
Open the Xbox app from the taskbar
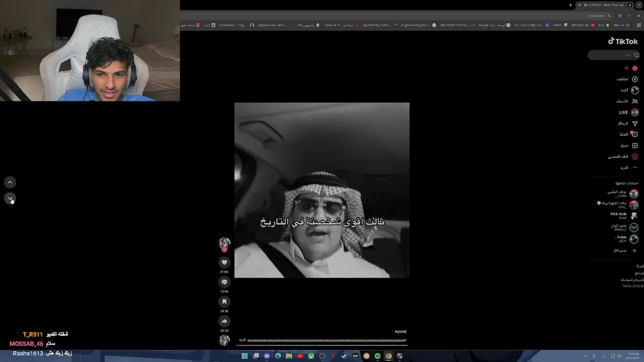pyautogui.click(x=311, y=356)
